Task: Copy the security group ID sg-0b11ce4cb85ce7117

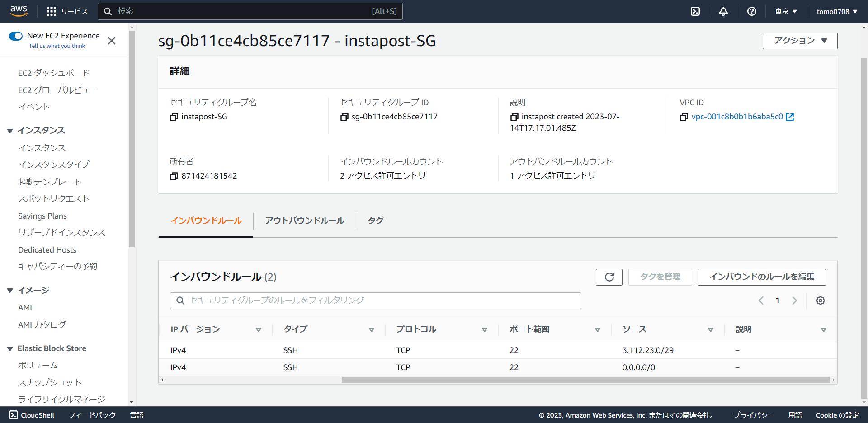Action: 344,117
